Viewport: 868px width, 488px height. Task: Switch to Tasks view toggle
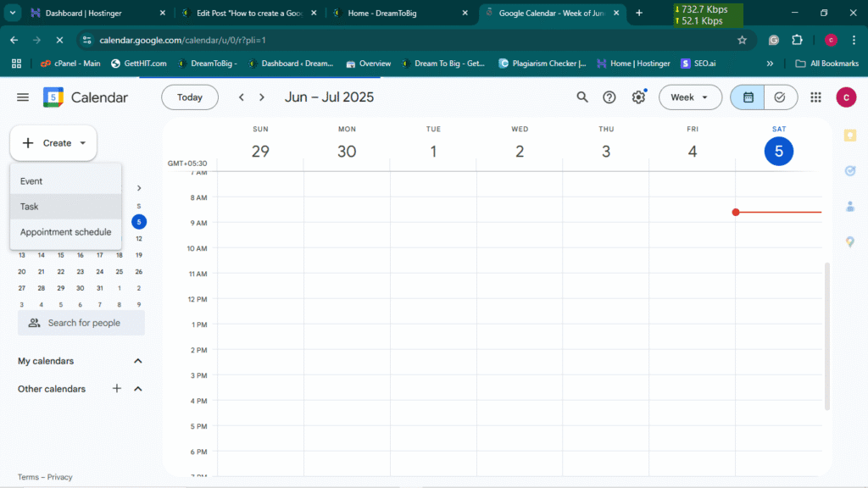point(780,97)
